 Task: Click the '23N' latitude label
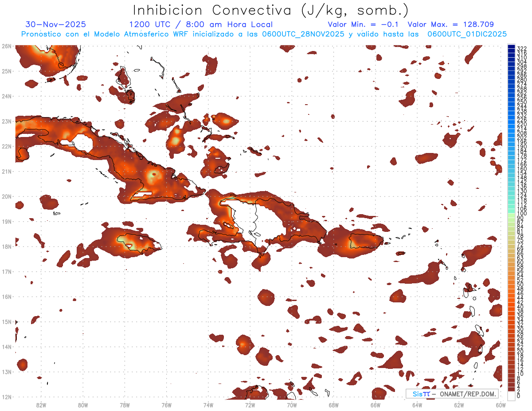[6, 121]
